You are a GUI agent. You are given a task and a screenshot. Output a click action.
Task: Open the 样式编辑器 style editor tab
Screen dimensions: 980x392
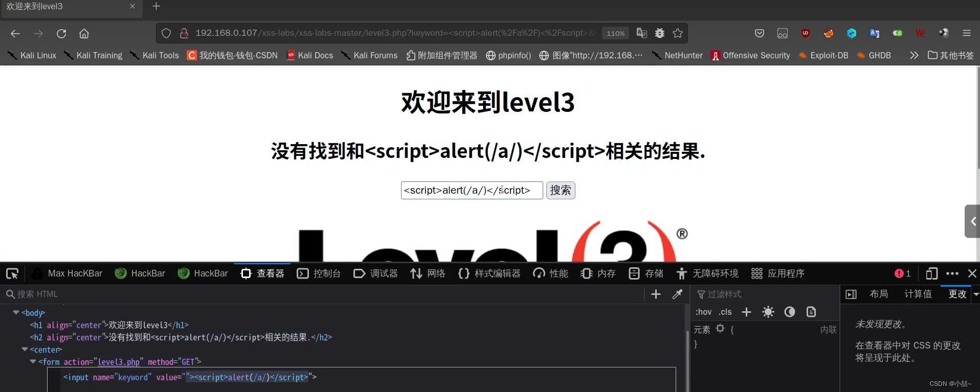click(489, 273)
